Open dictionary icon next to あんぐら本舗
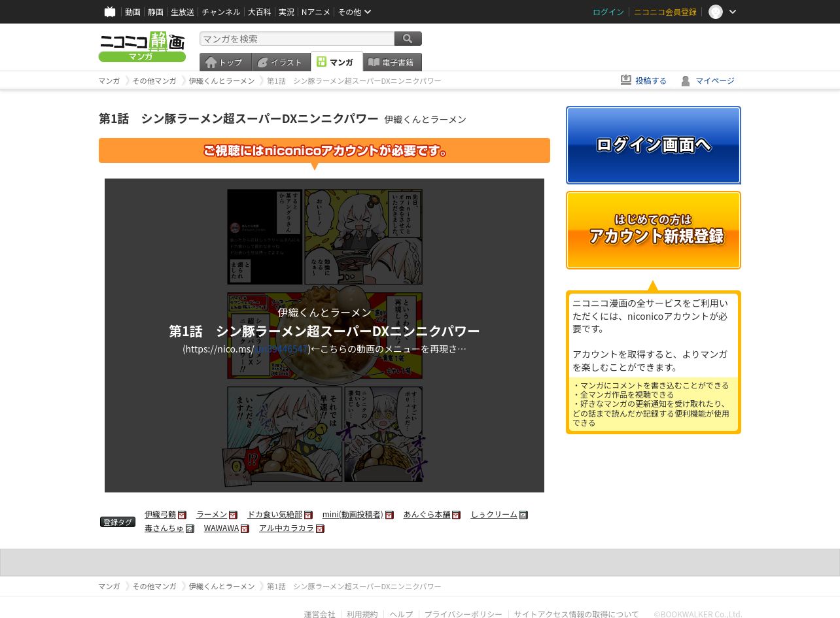 (456, 515)
